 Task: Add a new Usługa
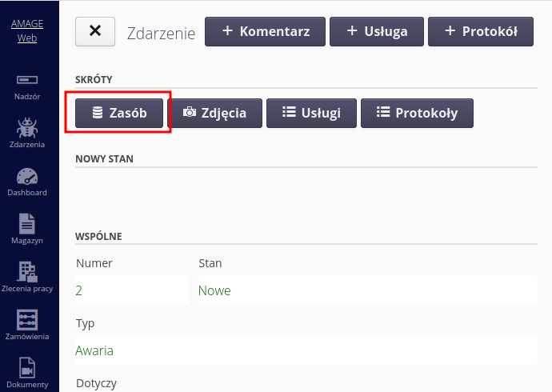(377, 31)
